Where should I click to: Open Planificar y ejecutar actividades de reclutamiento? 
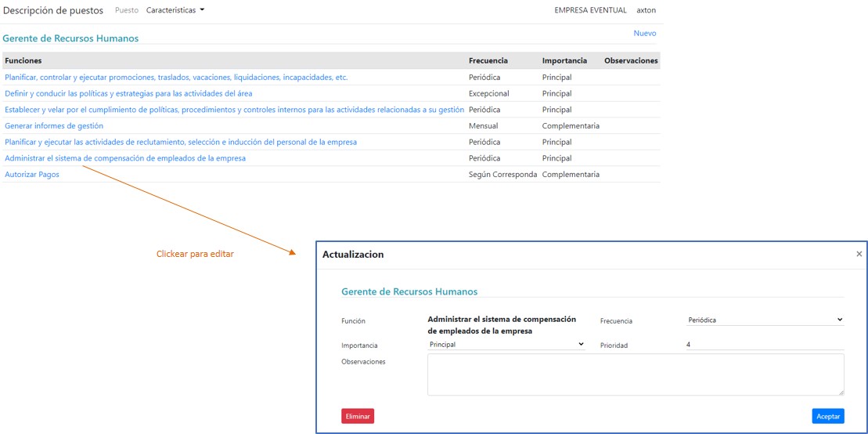click(x=181, y=142)
